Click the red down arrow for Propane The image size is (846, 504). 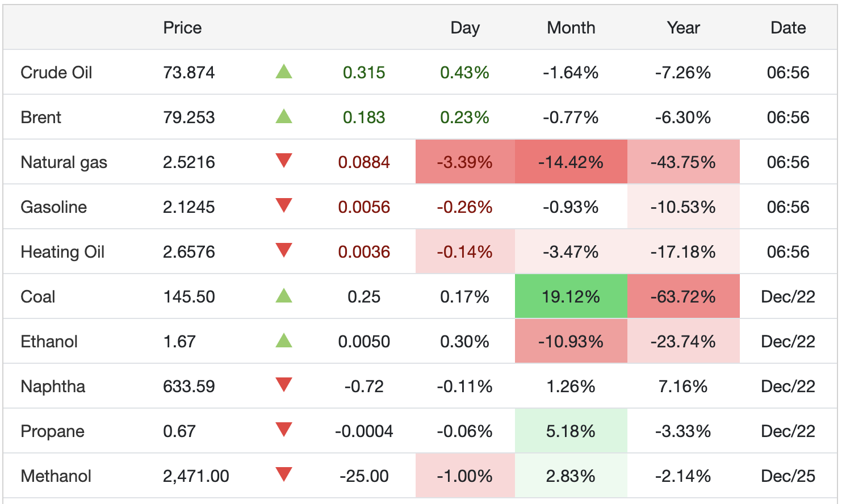point(284,430)
